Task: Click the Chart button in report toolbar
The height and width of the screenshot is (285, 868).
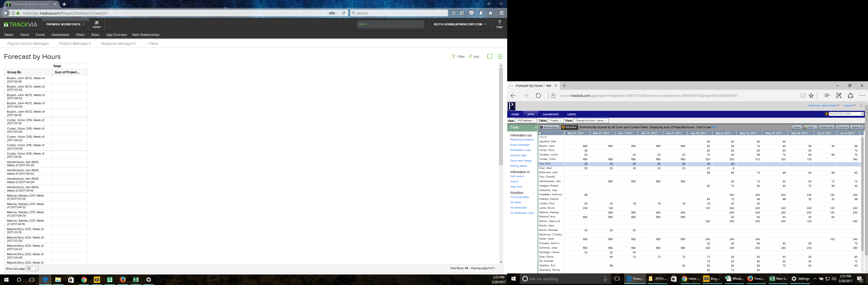Action: pos(810,127)
